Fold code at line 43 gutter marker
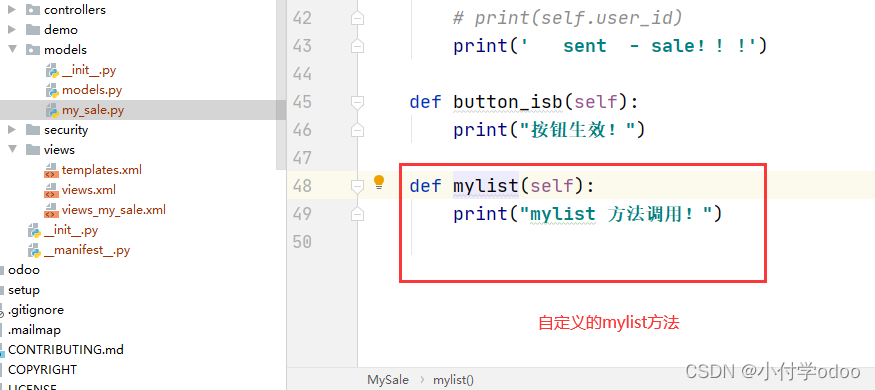 (x=357, y=46)
